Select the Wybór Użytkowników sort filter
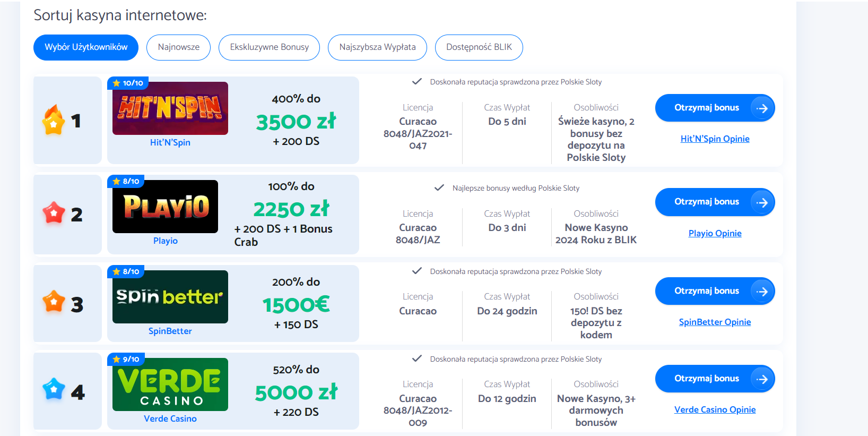This screenshot has height=436, width=868. 86,47
